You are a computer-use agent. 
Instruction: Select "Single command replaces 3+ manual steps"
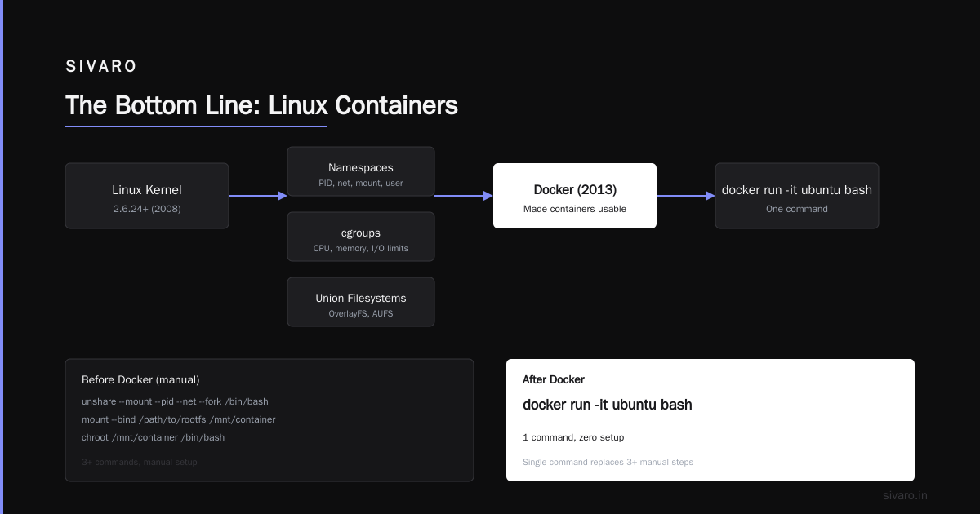tap(608, 462)
